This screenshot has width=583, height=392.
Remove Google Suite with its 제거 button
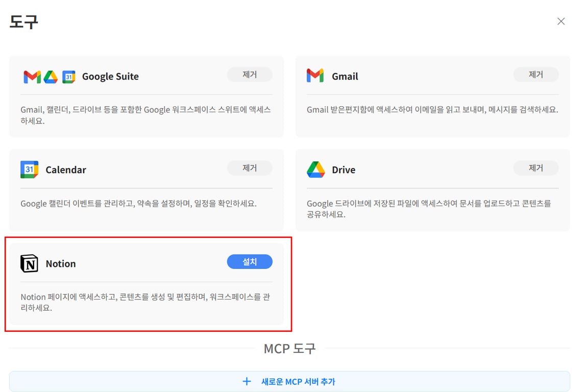tap(250, 75)
